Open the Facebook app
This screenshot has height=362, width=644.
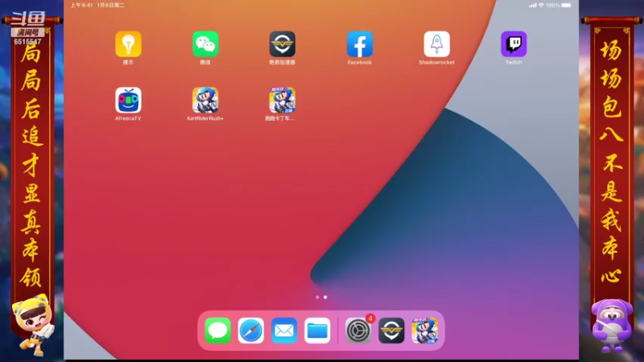coord(360,44)
